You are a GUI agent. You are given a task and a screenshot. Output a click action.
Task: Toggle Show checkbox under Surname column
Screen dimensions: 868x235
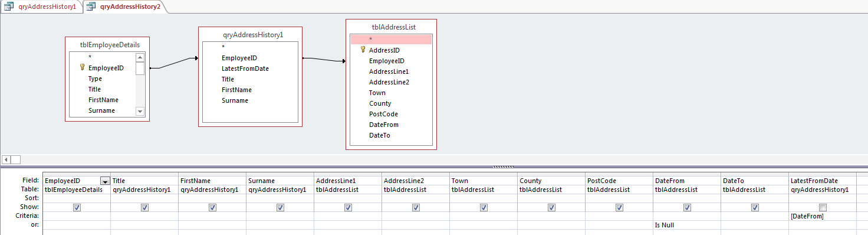pyautogui.click(x=280, y=207)
